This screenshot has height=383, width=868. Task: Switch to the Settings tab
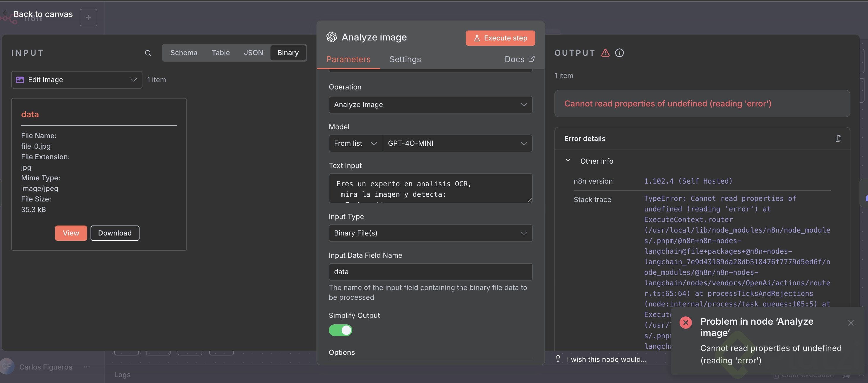point(405,60)
